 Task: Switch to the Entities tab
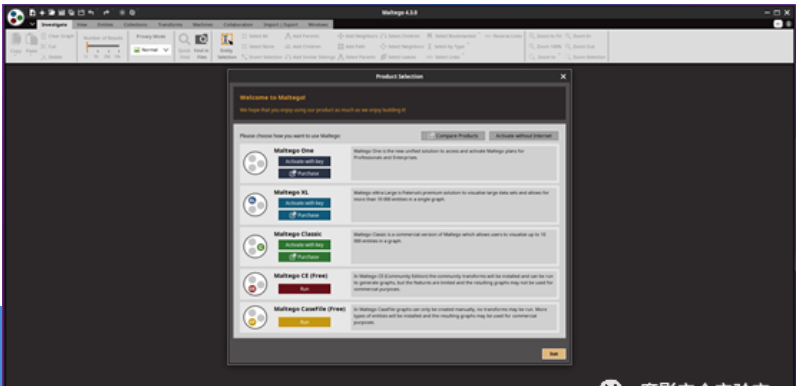point(105,24)
